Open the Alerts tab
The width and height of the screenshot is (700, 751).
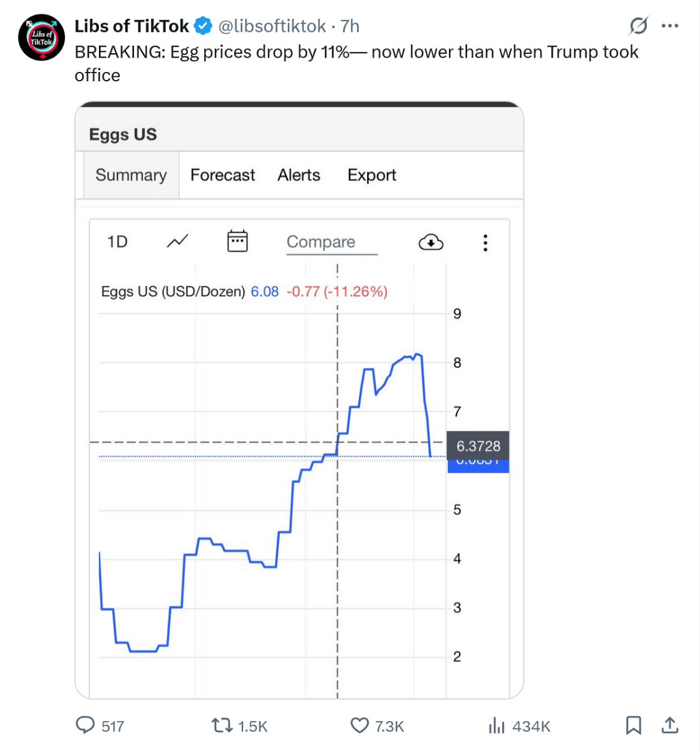coord(299,175)
